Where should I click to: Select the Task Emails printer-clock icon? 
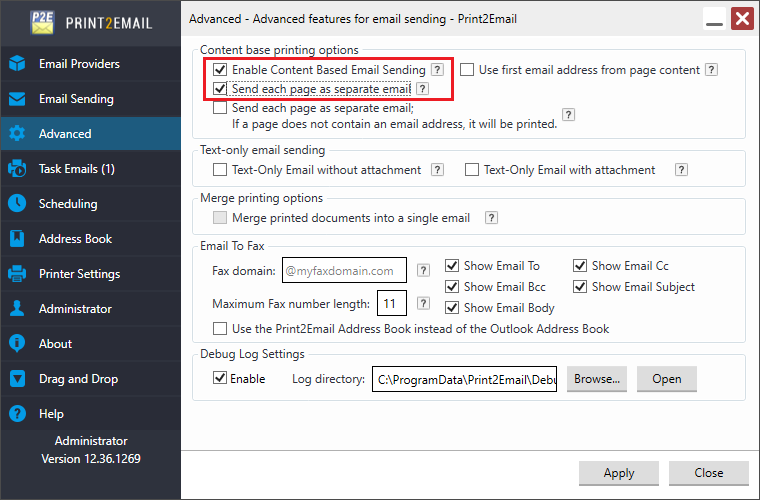tap(17, 169)
